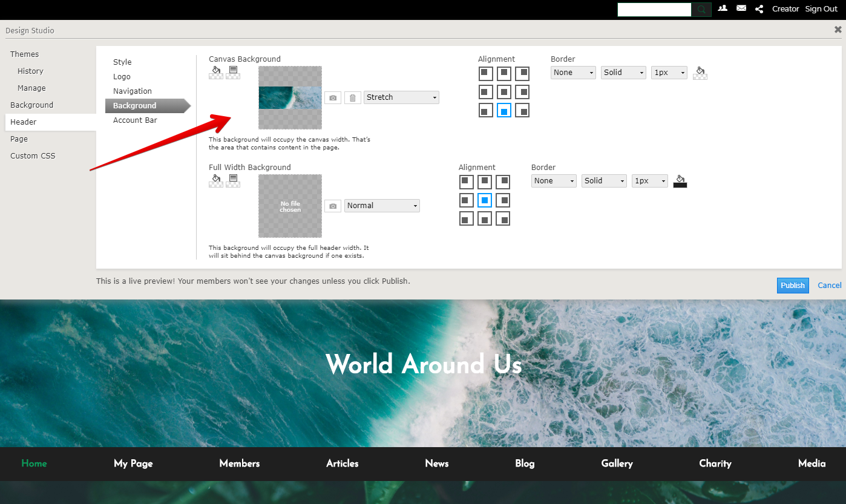This screenshot has width=846, height=504.
Task: Open Canvas border None dropdown
Action: pyautogui.click(x=574, y=73)
